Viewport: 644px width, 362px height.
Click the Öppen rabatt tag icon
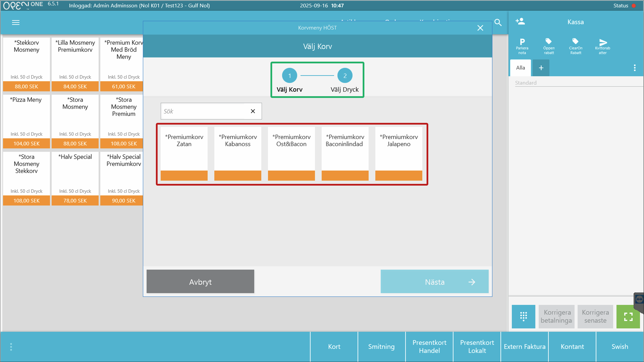pos(549,41)
